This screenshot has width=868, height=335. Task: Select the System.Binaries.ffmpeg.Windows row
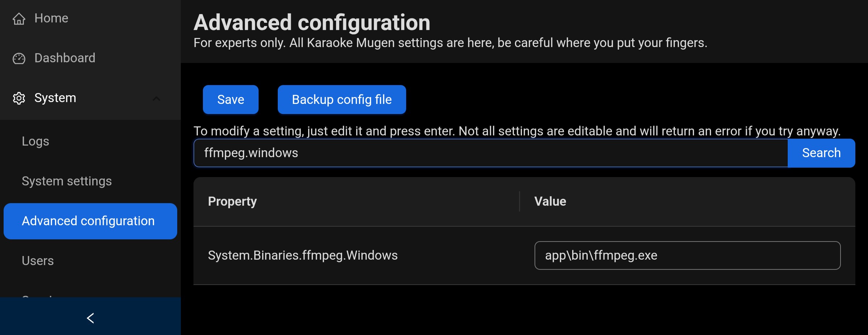pyautogui.click(x=524, y=255)
